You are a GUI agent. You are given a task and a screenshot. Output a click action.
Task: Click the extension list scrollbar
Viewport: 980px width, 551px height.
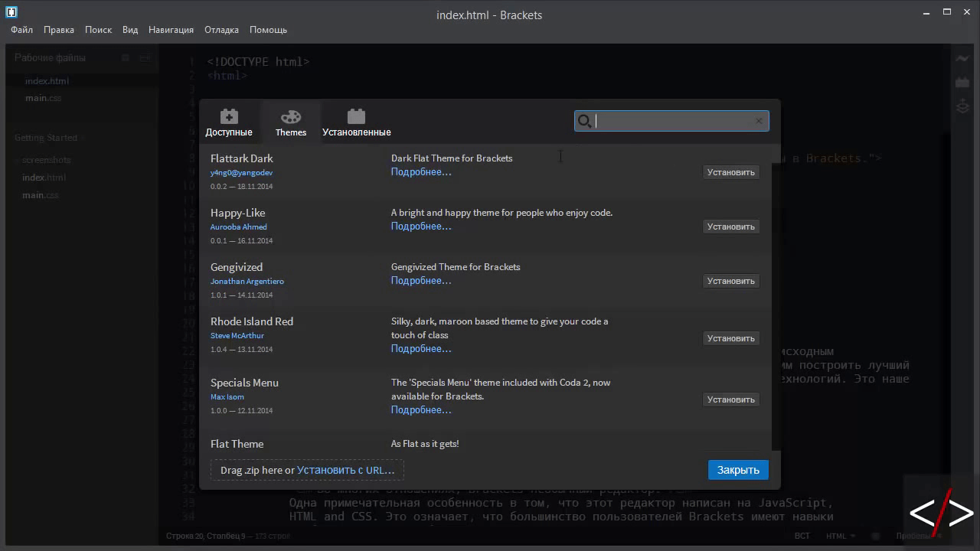[x=776, y=298]
